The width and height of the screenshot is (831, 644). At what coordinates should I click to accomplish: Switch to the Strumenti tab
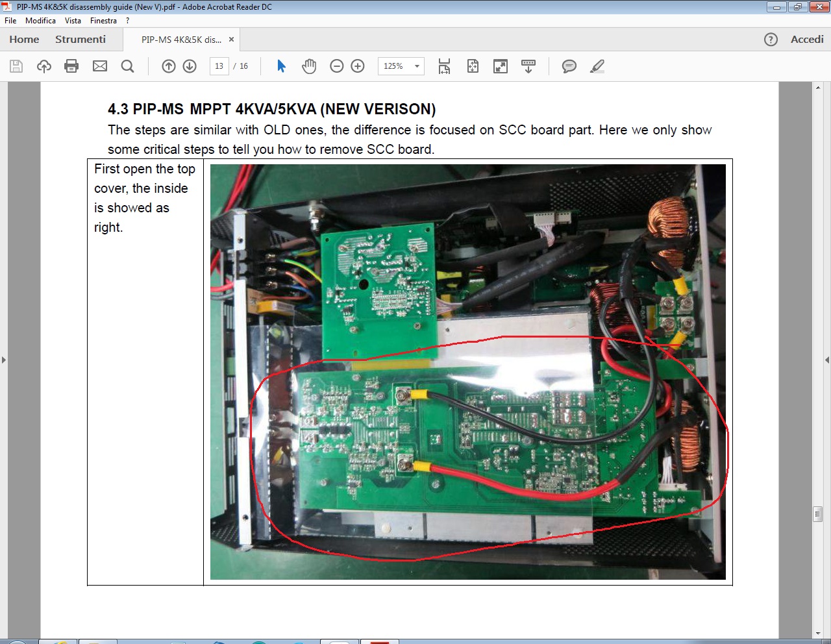pyautogui.click(x=81, y=40)
